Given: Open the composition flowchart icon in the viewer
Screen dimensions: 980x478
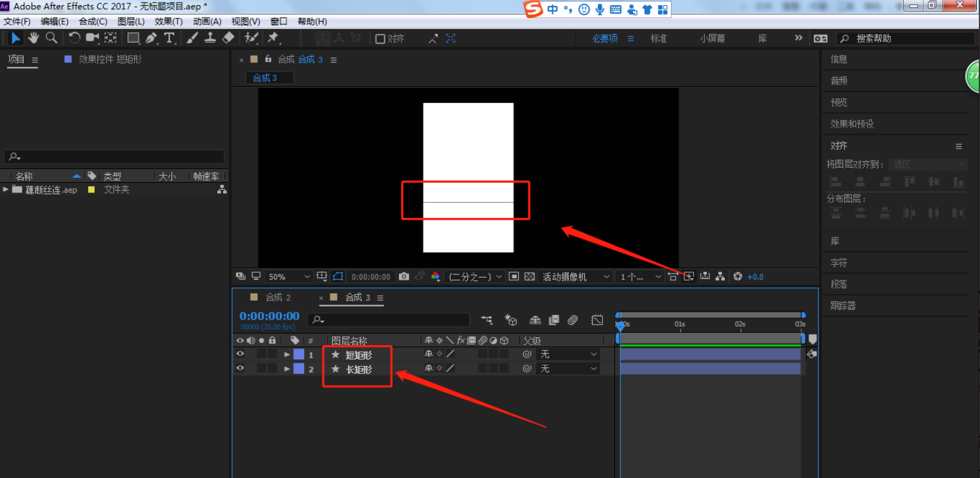Looking at the screenshot, I should [x=720, y=276].
